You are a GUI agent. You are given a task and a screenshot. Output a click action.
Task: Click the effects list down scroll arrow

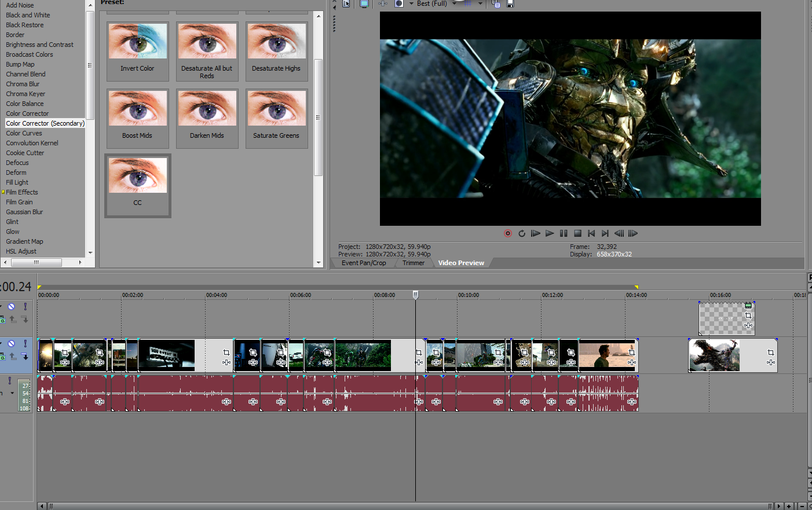click(90, 253)
